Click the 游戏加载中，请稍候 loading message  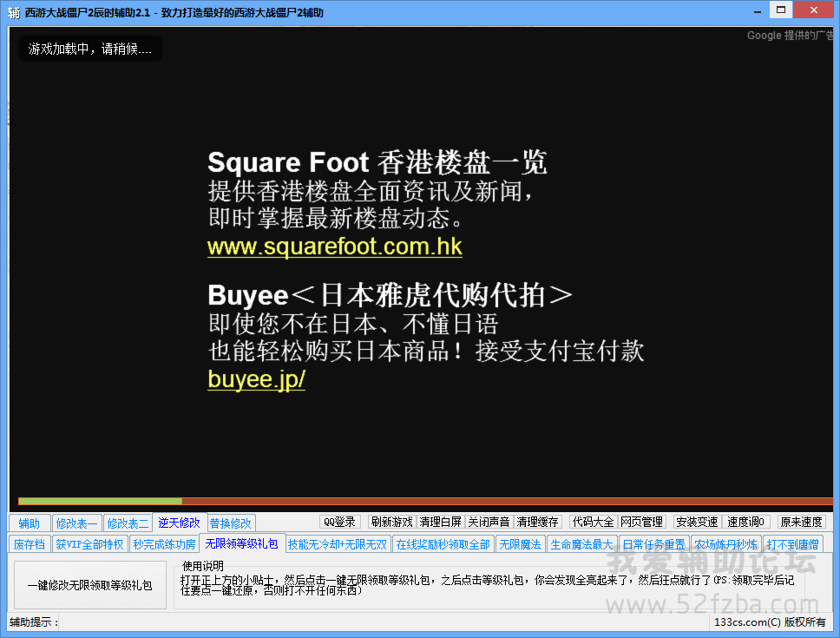click(x=90, y=49)
